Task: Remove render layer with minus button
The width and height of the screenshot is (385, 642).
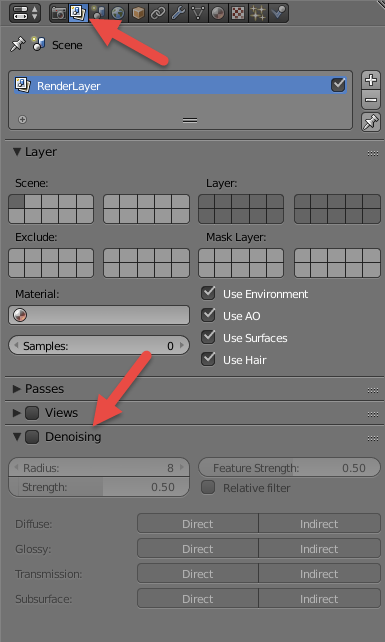Action: click(x=371, y=99)
